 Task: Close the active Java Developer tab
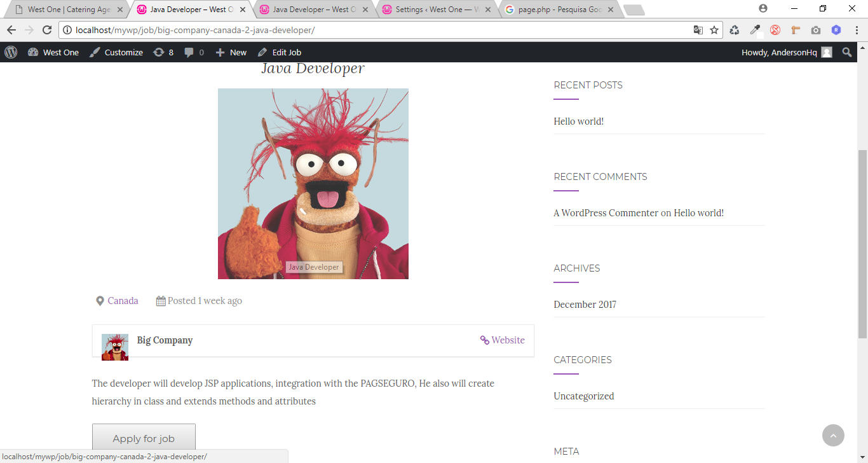[242, 10]
